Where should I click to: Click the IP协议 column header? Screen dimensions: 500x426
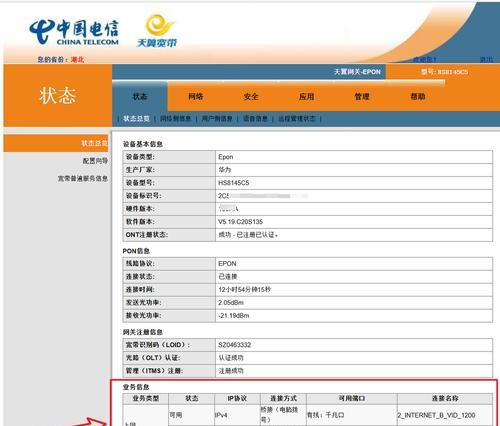click(x=237, y=398)
